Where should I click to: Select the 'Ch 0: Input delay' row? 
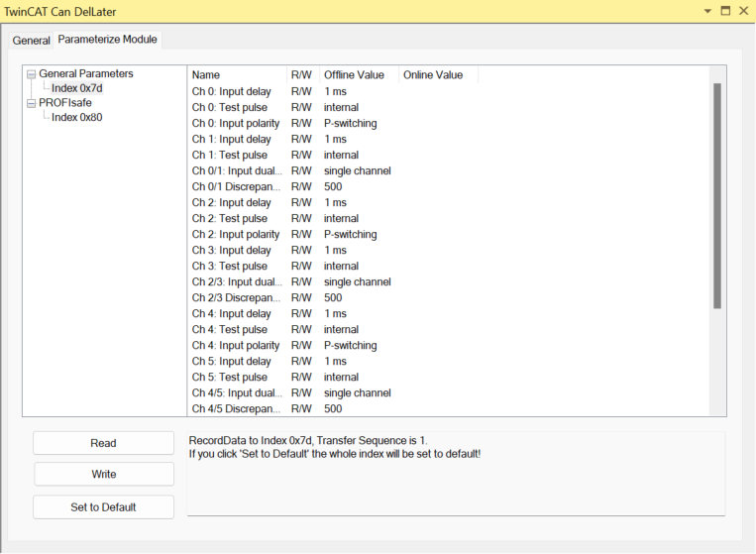click(333, 91)
